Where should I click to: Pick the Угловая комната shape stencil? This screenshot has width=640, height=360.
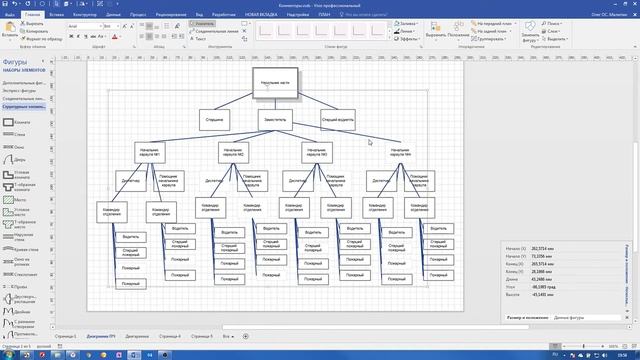[x=16, y=175]
